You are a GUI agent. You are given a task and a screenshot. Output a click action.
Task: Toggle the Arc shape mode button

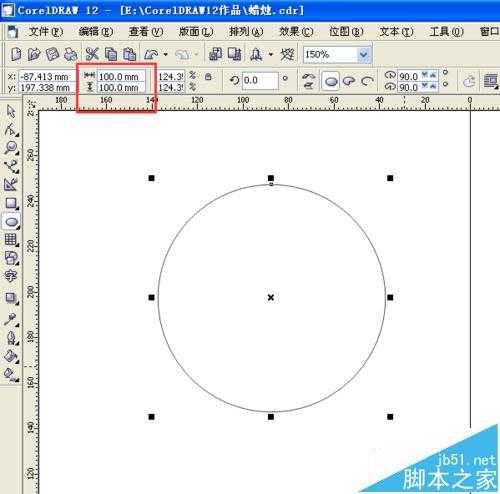coord(367,81)
